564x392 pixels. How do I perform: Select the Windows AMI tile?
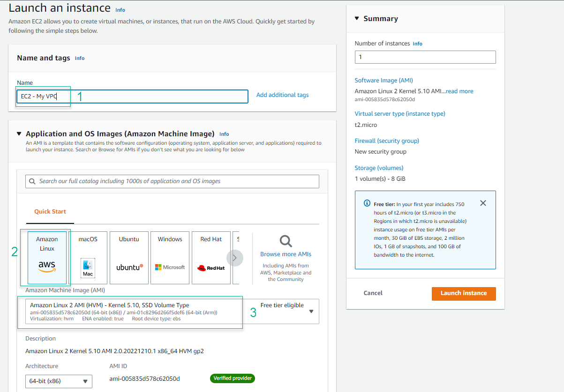tap(170, 258)
